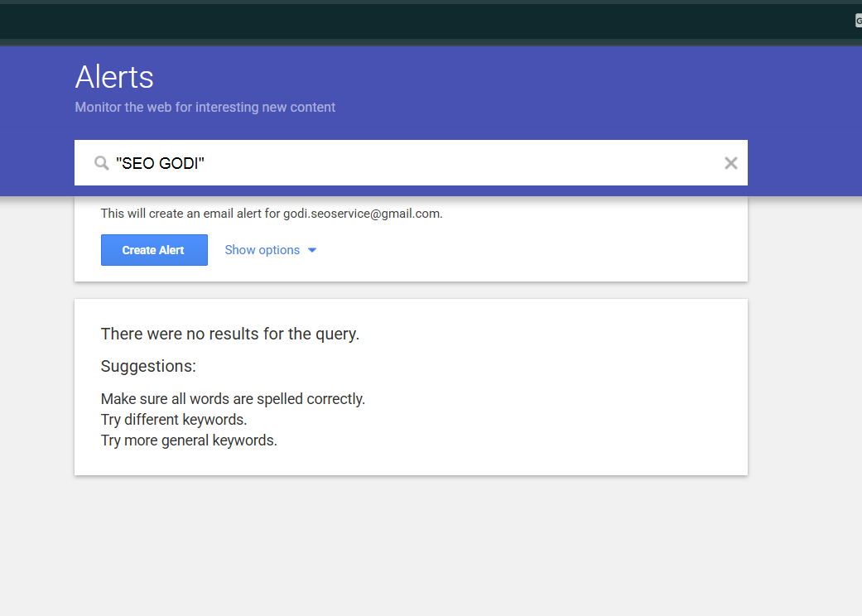Click the godi.seoservice@gmail.com alert email text
862x616 pixels.
pyautogui.click(x=363, y=214)
